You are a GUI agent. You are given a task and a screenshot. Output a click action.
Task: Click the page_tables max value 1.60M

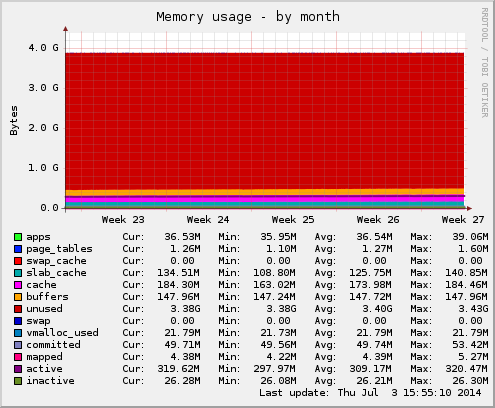[473, 249]
